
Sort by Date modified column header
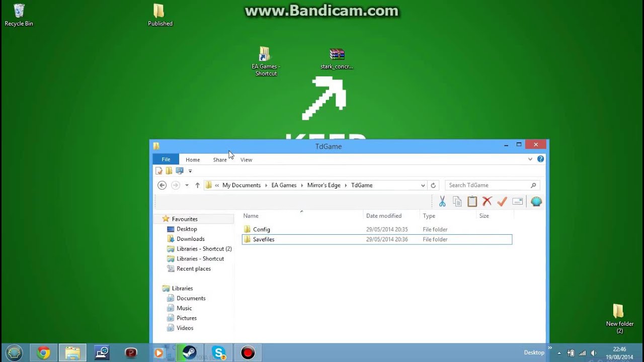pos(391,216)
